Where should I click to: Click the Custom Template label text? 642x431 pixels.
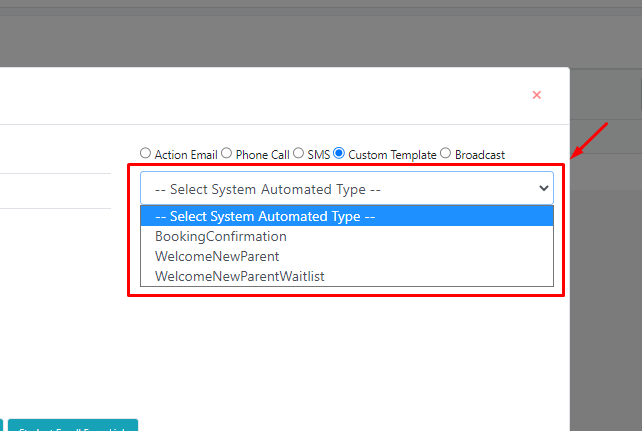(x=392, y=155)
